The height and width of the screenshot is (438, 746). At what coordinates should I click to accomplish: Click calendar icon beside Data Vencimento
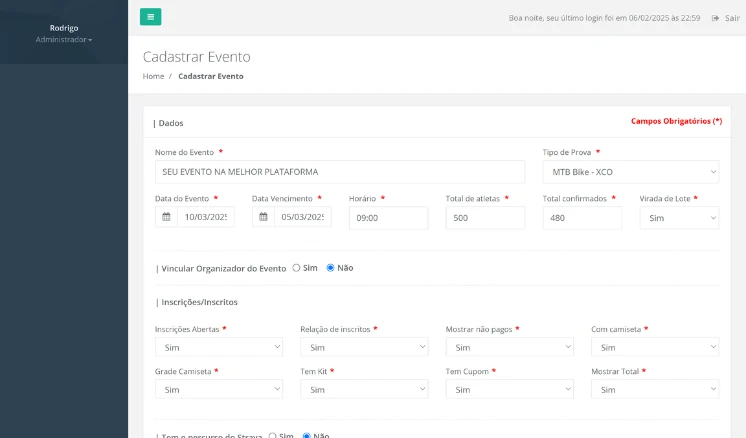[x=263, y=217]
